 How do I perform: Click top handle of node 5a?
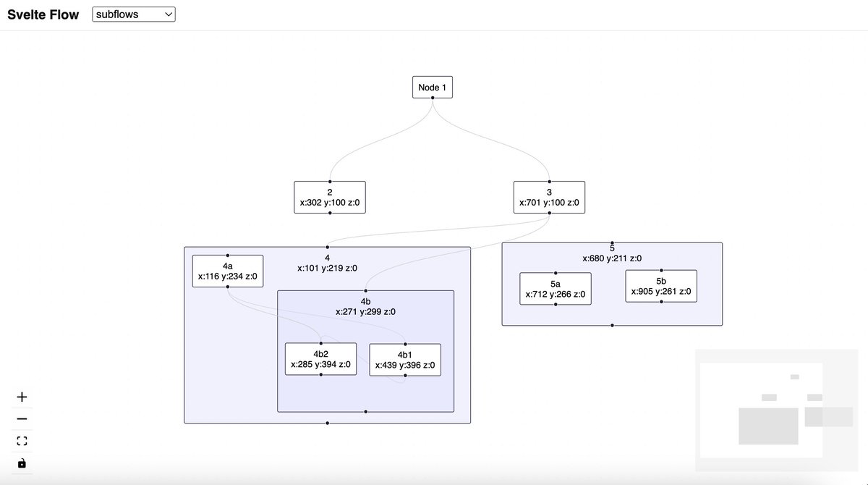coord(556,273)
